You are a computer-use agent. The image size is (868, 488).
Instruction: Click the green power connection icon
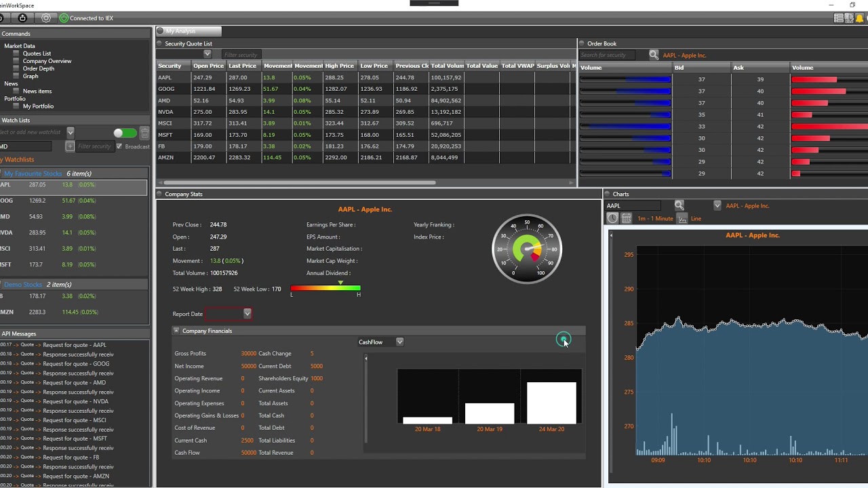pyautogui.click(x=64, y=18)
